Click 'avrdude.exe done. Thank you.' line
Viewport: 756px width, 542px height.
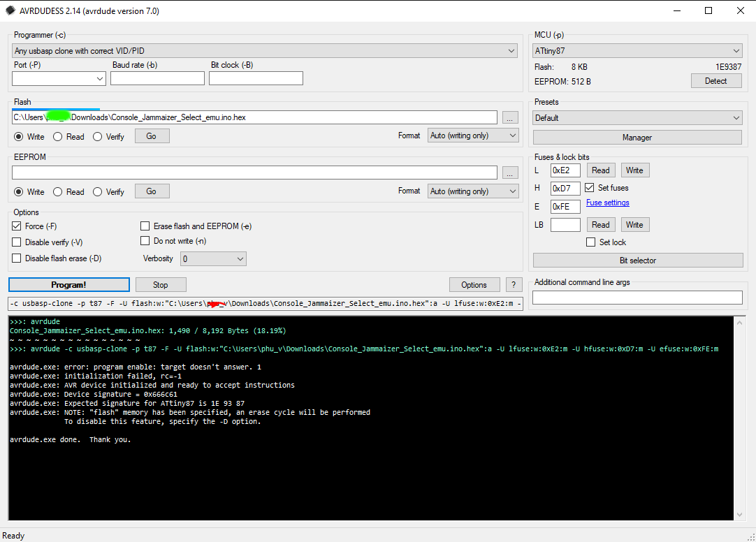click(70, 439)
